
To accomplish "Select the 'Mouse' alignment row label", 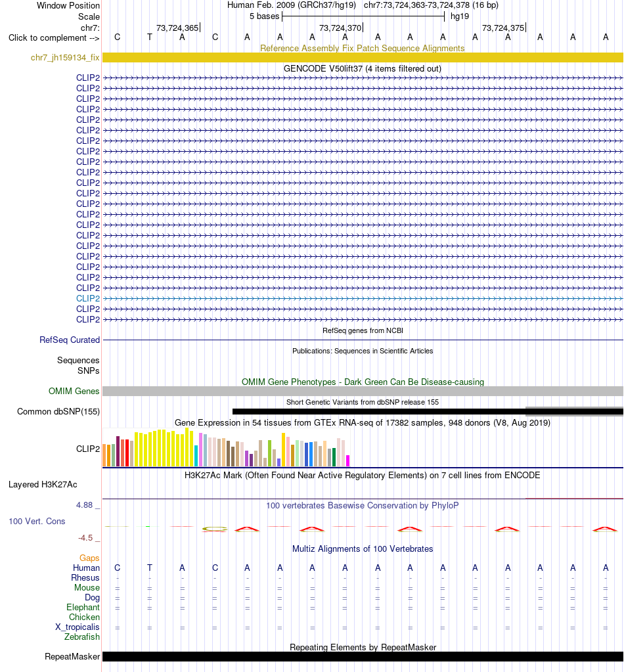I will tap(87, 587).
